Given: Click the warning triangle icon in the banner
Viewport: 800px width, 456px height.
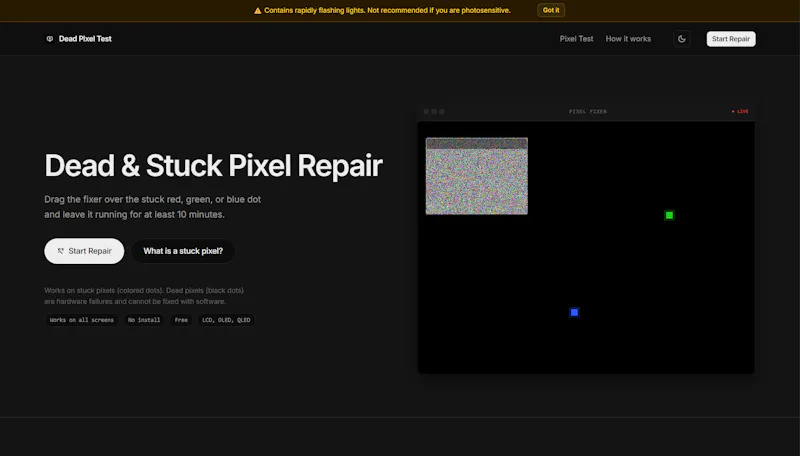Looking at the screenshot, I should pos(258,10).
